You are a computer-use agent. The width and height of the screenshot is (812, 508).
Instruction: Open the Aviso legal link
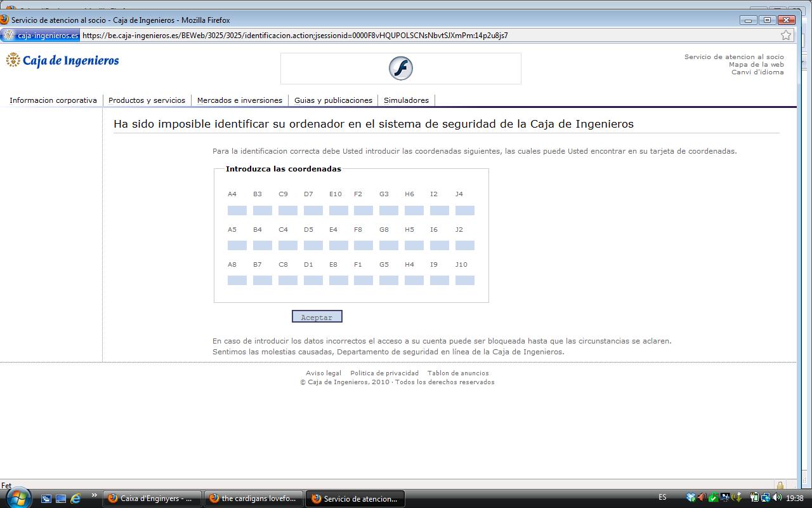[324, 373]
